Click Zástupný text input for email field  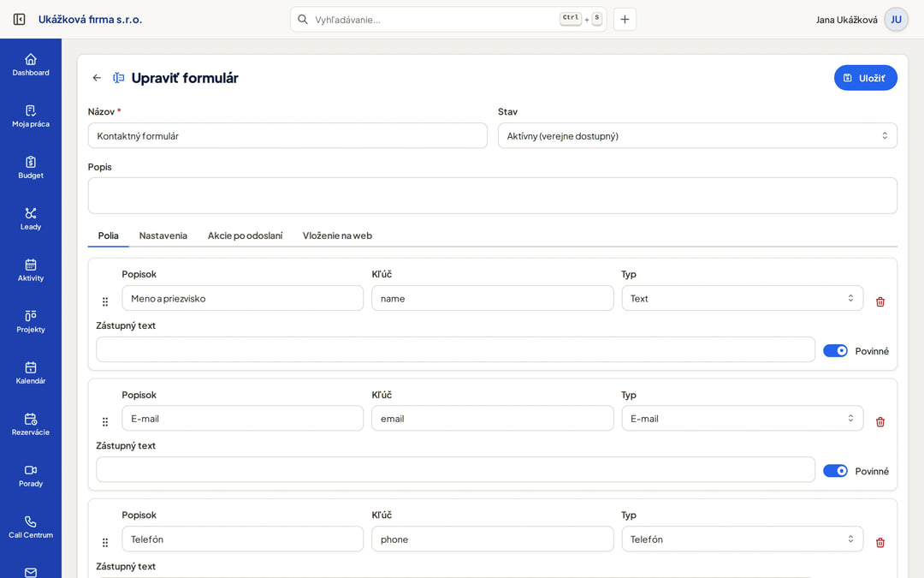point(455,469)
